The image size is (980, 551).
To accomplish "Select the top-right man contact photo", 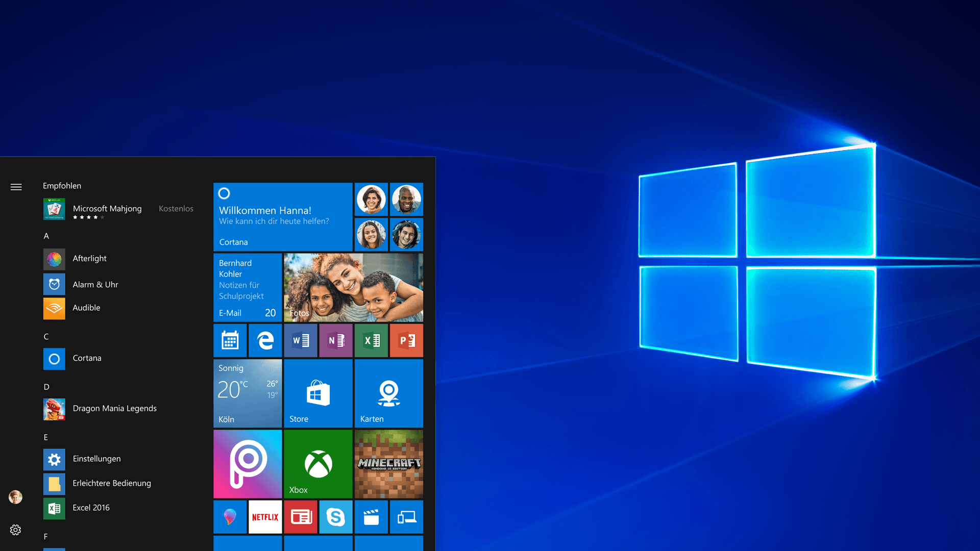I will (406, 199).
